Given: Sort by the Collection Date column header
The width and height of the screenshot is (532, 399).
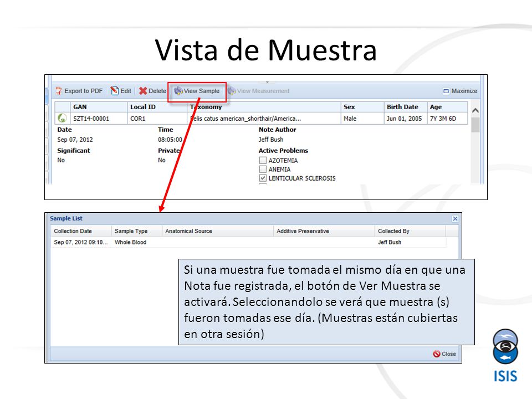Looking at the screenshot, I should (81, 231).
